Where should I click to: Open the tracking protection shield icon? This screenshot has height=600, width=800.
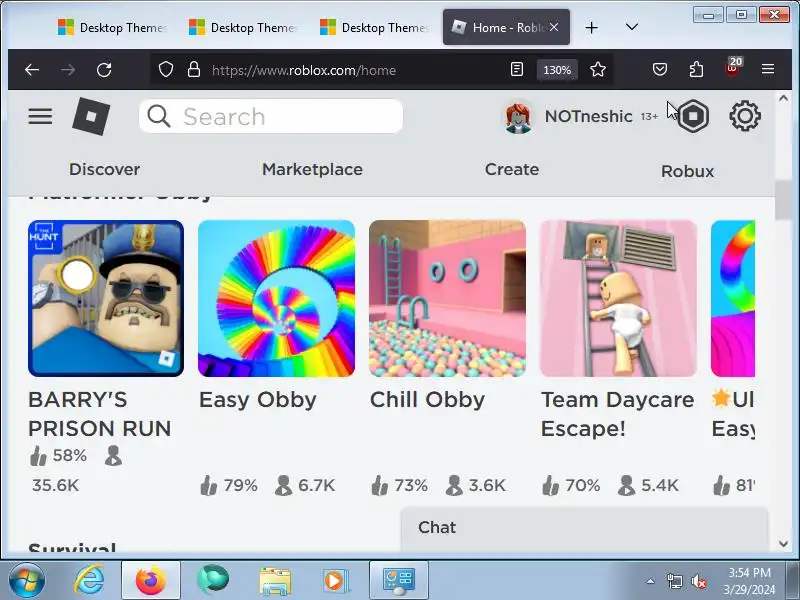166,69
